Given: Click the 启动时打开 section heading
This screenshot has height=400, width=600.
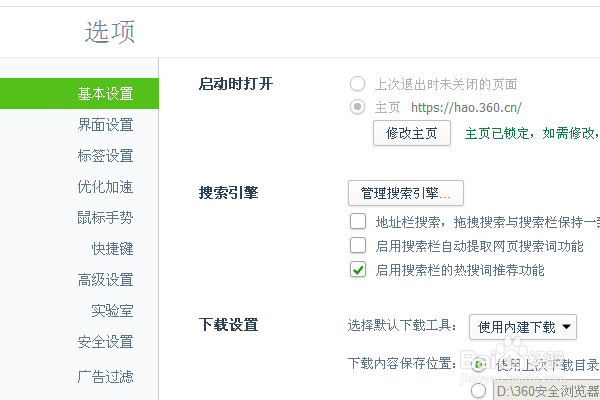Looking at the screenshot, I should [x=236, y=83].
